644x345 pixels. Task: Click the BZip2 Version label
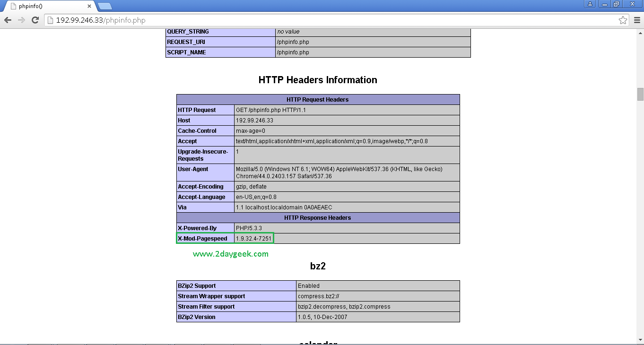click(x=197, y=317)
